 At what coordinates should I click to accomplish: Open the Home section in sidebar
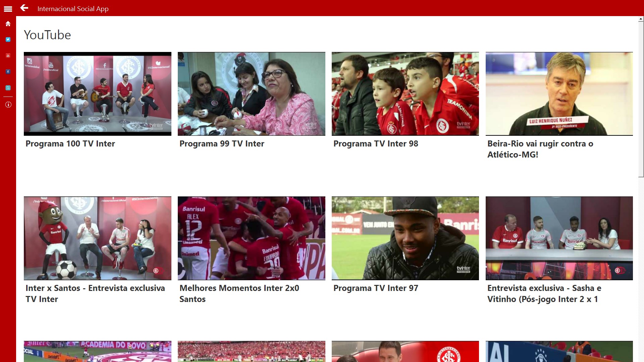click(8, 24)
